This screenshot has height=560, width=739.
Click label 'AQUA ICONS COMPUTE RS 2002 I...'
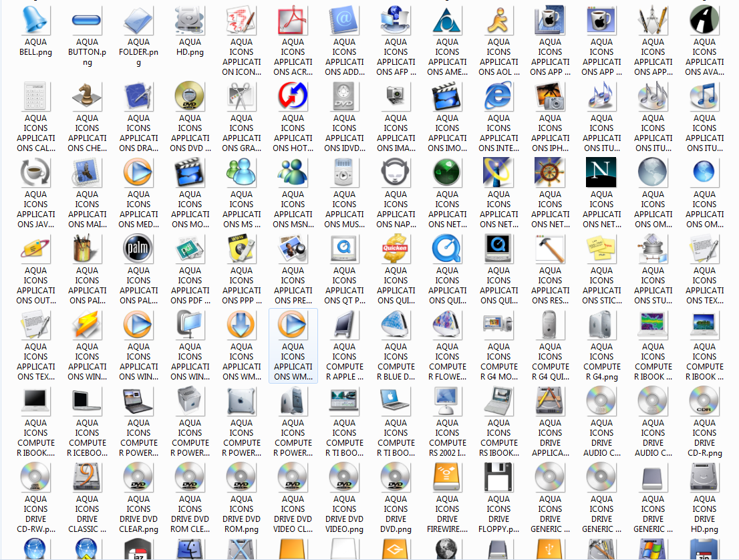pos(447,438)
